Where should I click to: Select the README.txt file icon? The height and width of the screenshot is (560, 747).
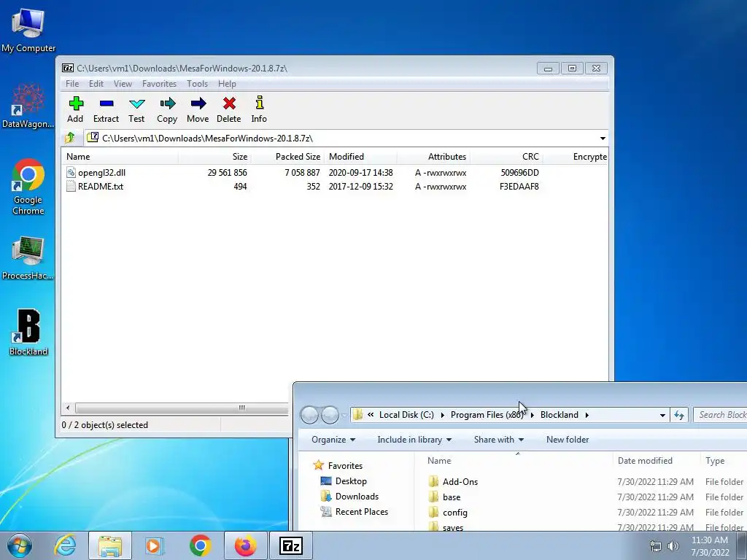pyautogui.click(x=71, y=186)
